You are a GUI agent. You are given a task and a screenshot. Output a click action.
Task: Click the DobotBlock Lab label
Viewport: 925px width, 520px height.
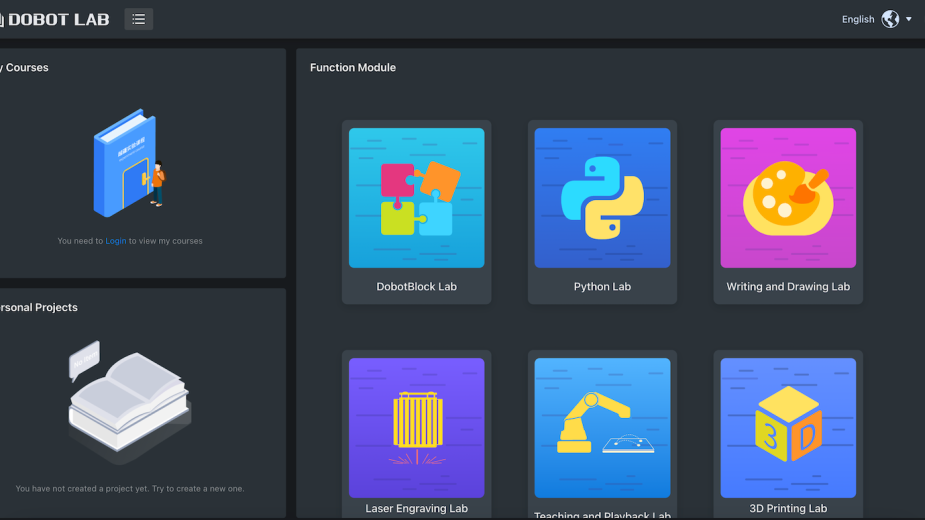tap(416, 286)
